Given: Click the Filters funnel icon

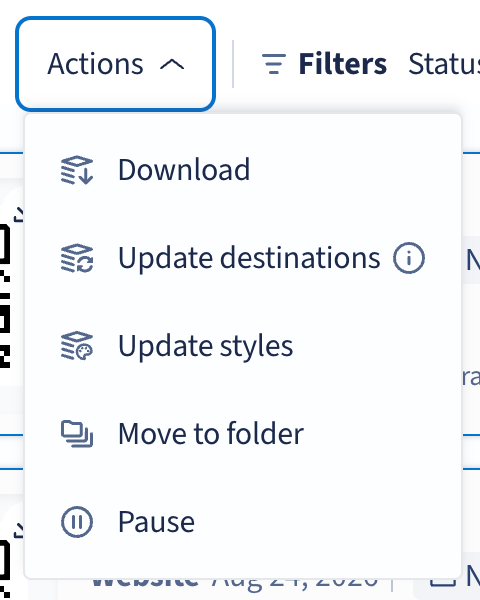Looking at the screenshot, I should 274,64.
